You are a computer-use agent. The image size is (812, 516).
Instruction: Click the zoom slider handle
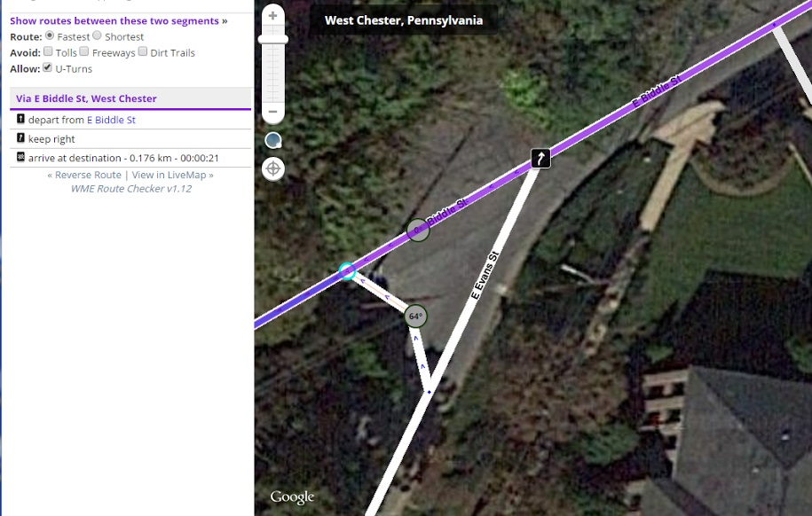coord(273,39)
